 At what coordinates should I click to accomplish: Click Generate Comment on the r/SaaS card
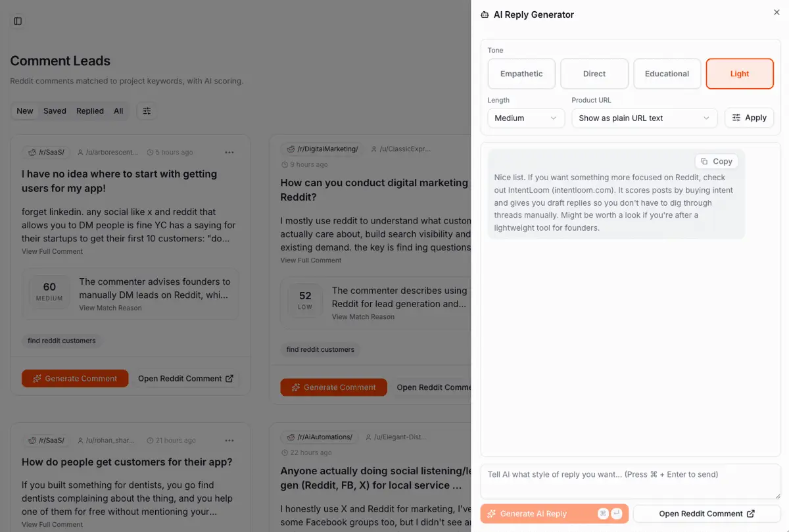click(x=75, y=379)
